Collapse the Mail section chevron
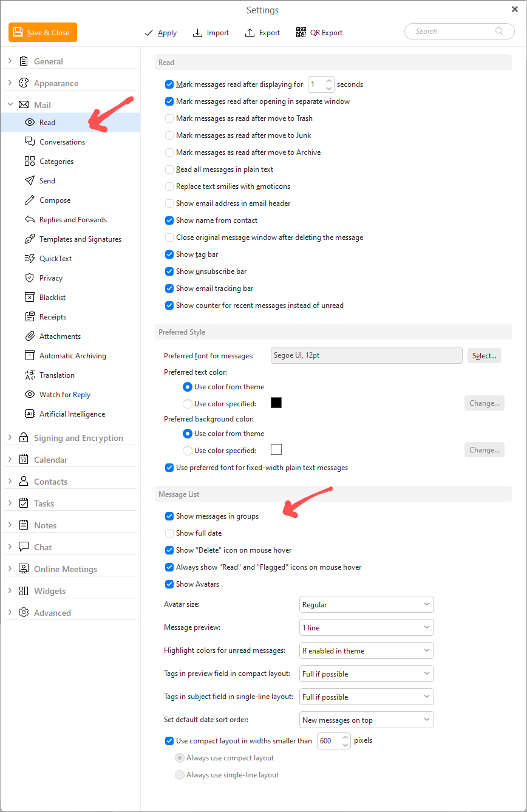527x812 pixels. point(10,104)
